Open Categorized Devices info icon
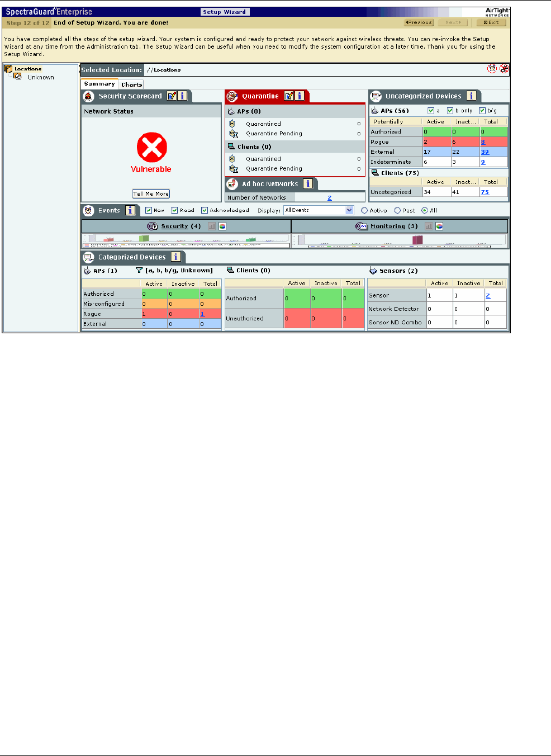Screen dimensions: 551x756 175,257
